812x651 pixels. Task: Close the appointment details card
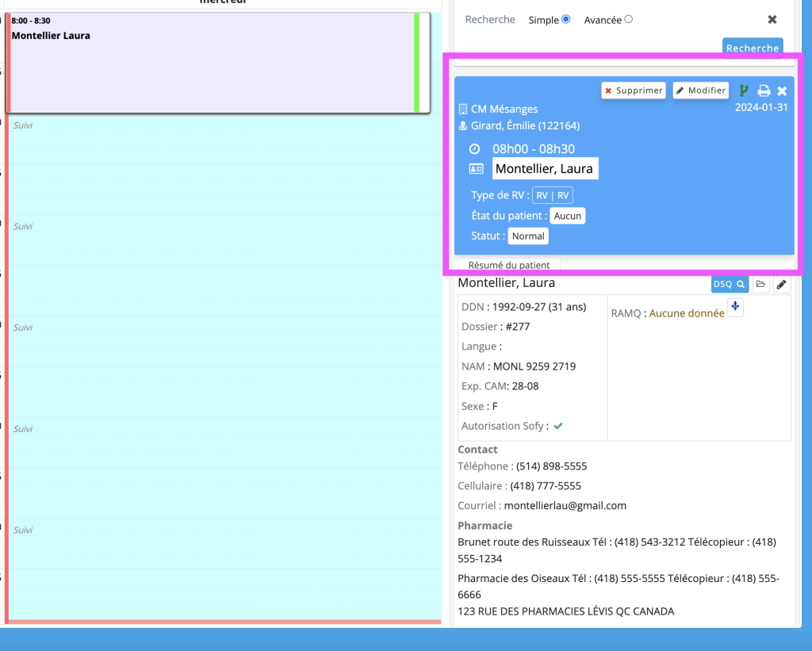[x=782, y=90]
